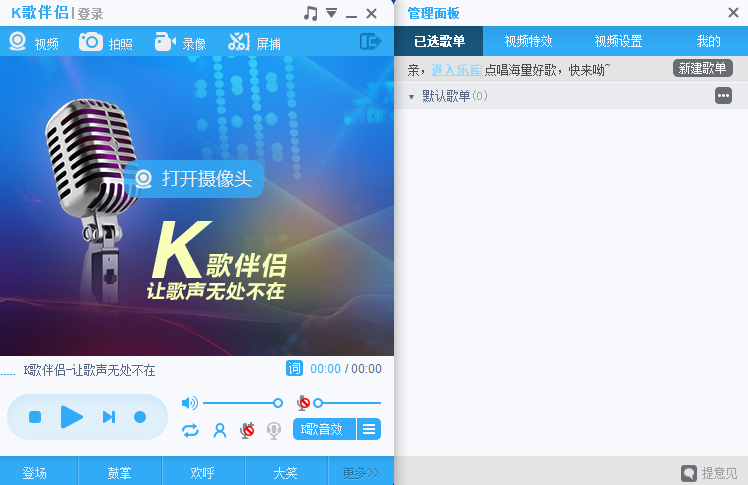Adjust the microphone volume slider

click(347, 403)
